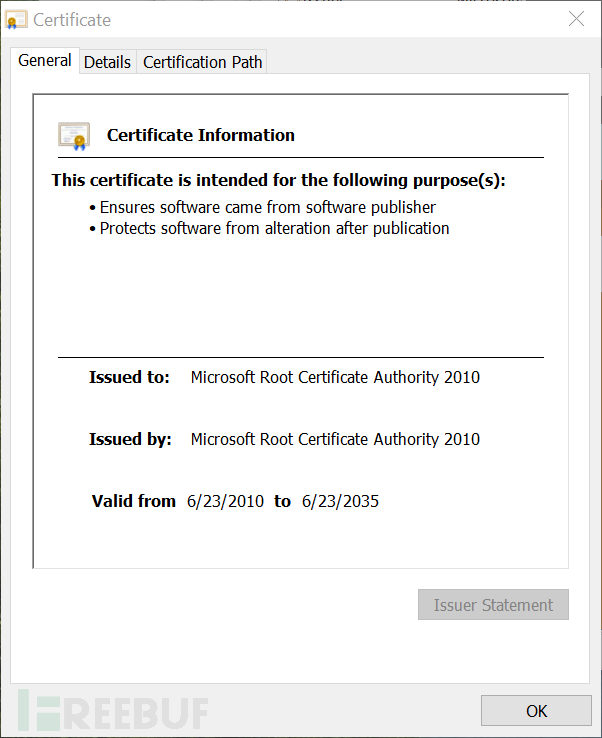Image resolution: width=602 pixels, height=738 pixels.
Task: Click the certificate ribbon icon beside Certificate Information
Action: coord(74,136)
